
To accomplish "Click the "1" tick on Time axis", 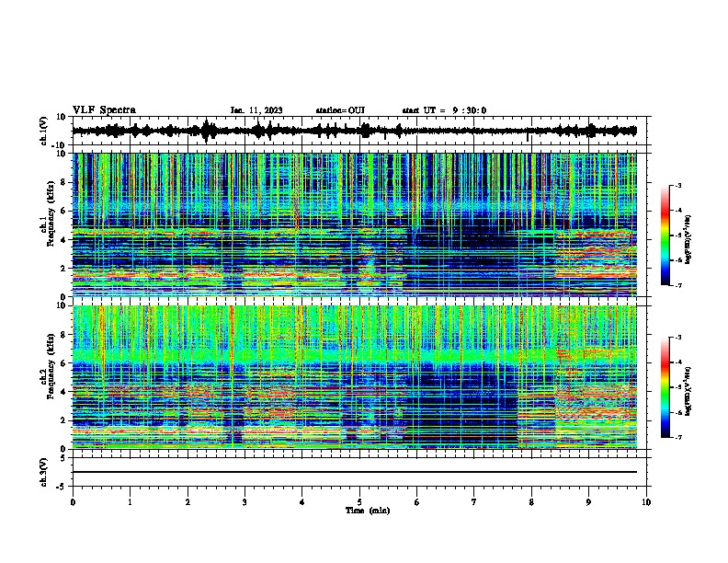I will pos(130,502).
